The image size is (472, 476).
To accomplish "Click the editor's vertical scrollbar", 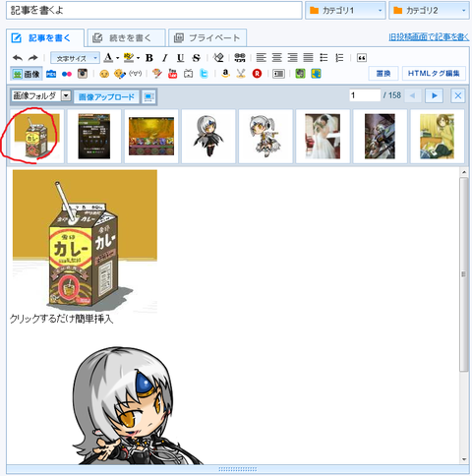I will click(464, 274).
